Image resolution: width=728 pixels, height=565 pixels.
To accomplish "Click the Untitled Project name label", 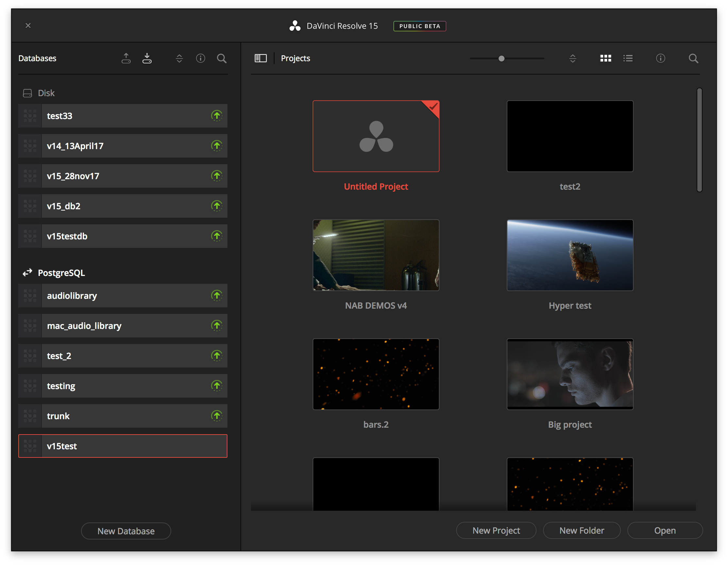I will point(376,186).
